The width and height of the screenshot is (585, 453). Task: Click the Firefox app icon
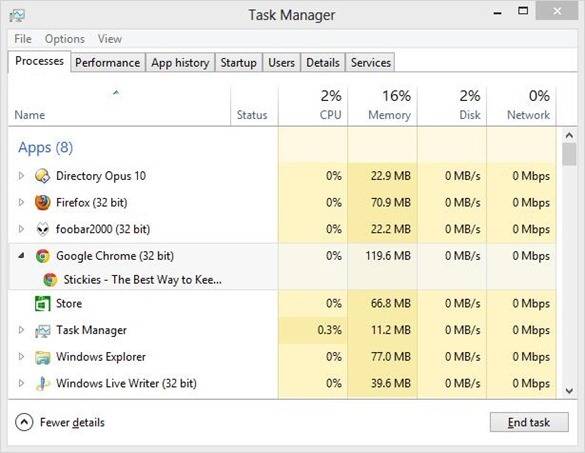[x=43, y=203]
